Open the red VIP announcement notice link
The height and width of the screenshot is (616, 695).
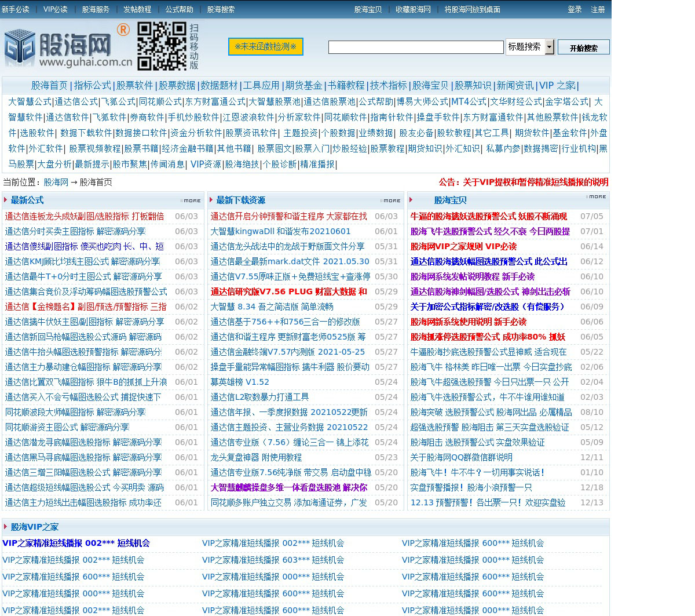point(523,182)
